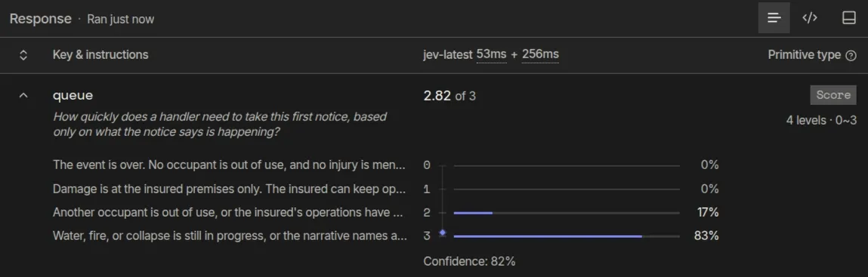Click the level 1 probability bar

point(567,189)
